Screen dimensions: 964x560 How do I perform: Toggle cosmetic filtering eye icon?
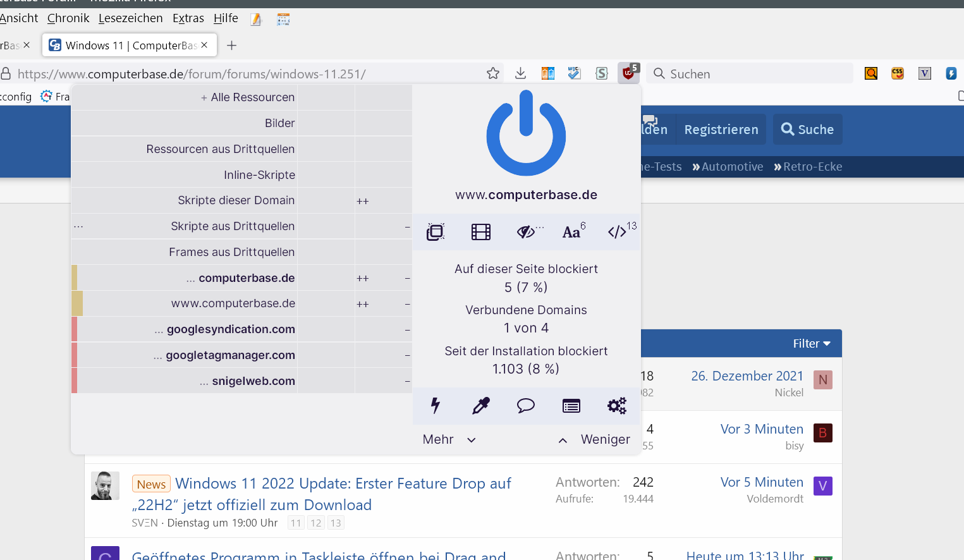coord(526,232)
